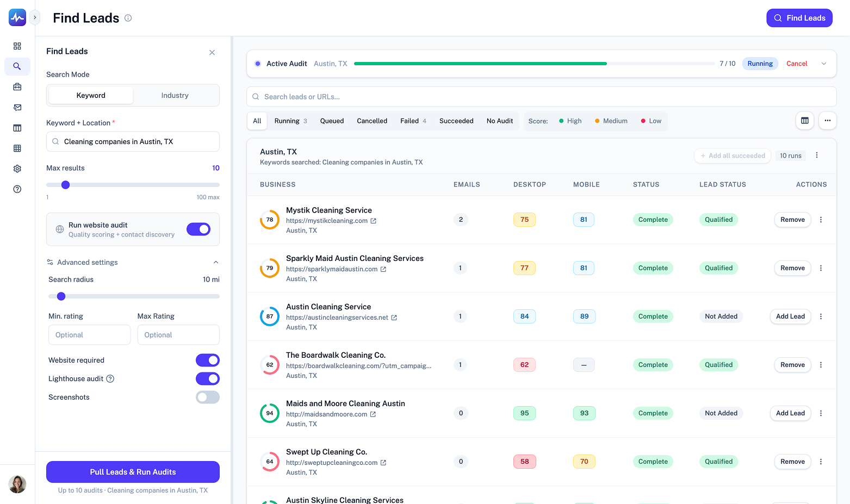
Task: Open maidsandmoore.com external link icon
Action: 373,414
